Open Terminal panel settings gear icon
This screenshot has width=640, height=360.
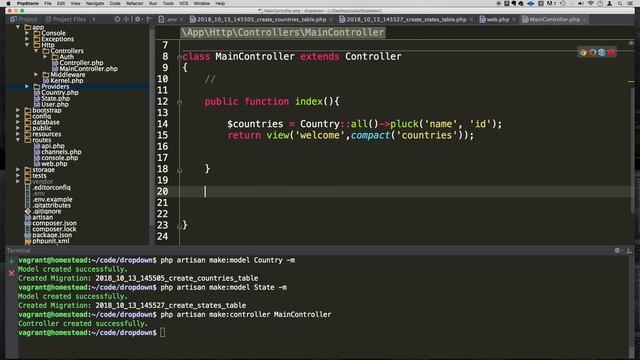(x=617, y=250)
